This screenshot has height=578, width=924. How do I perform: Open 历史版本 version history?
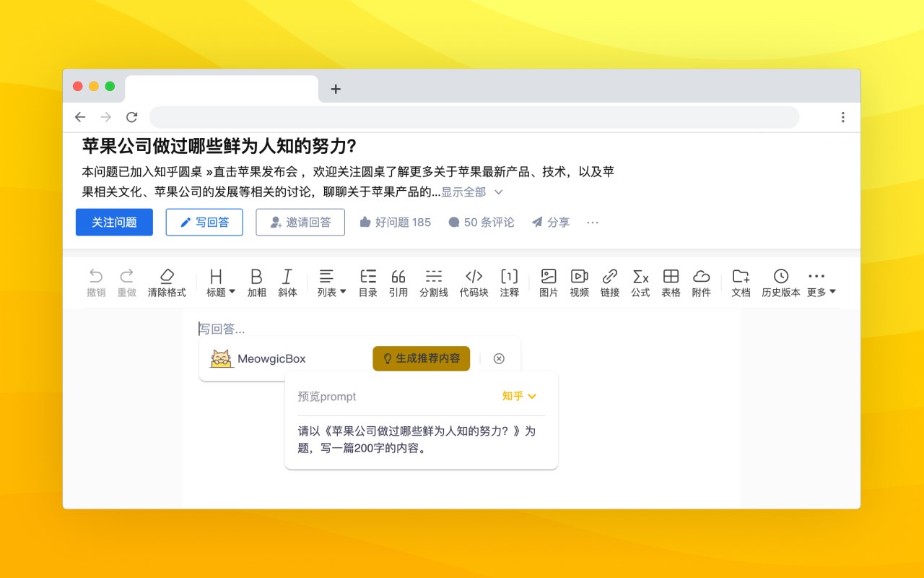(781, 282)
